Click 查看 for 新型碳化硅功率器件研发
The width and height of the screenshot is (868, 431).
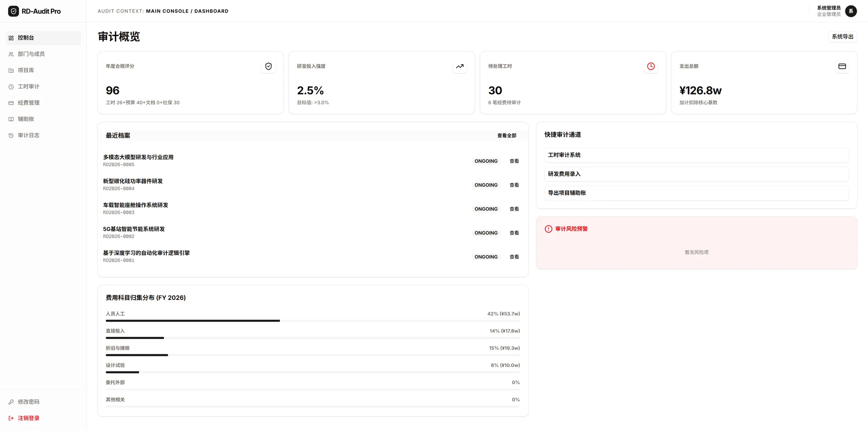pos(514,185)
